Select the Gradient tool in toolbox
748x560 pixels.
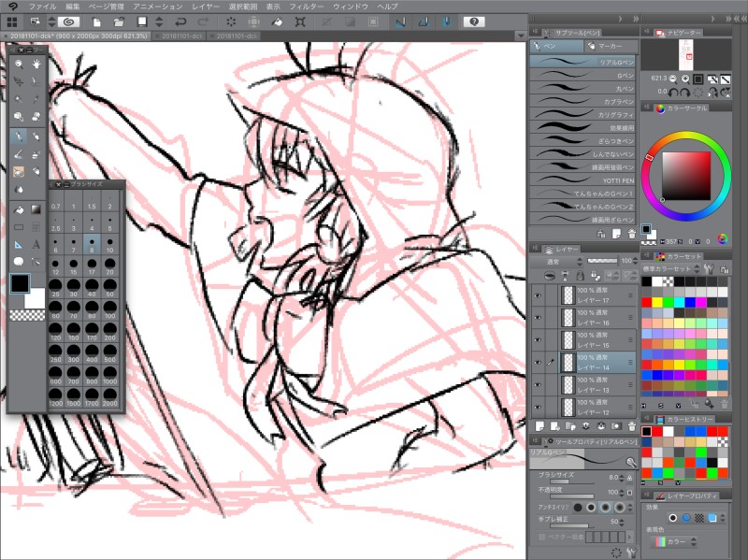tap(36, 209)
